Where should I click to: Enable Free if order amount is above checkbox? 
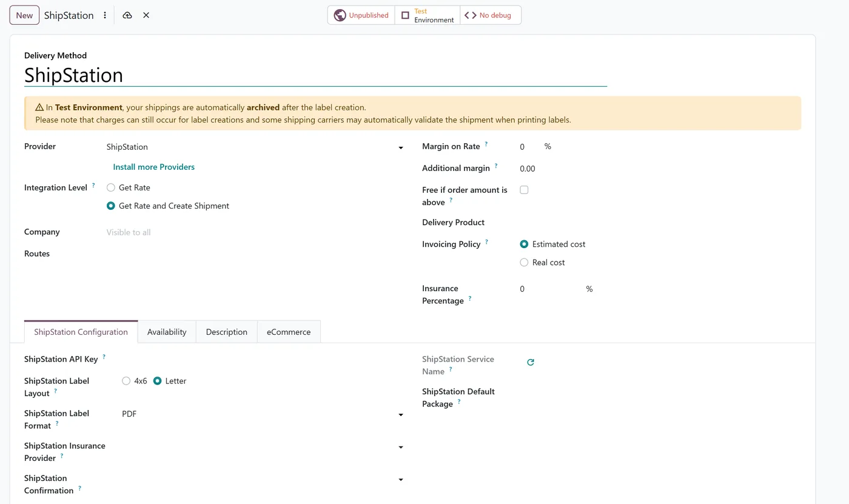[524, 190]
